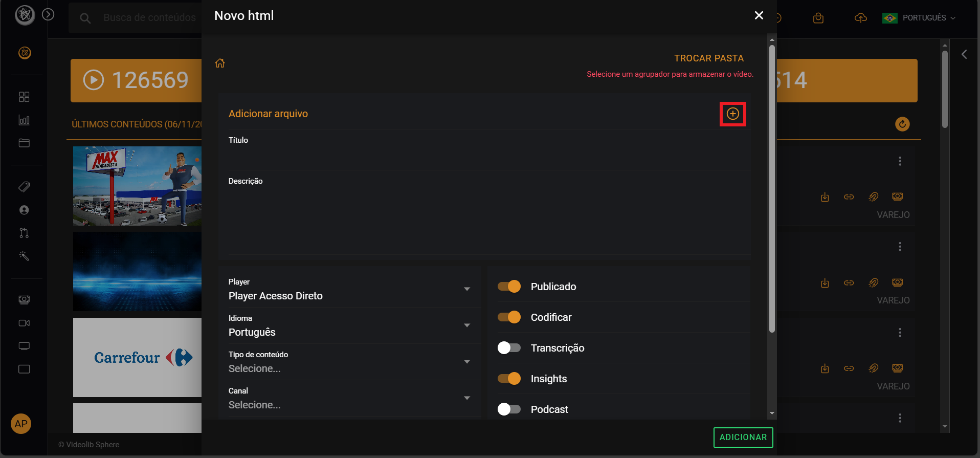Open the folder icon in sidebar

[x=24, y=143]
